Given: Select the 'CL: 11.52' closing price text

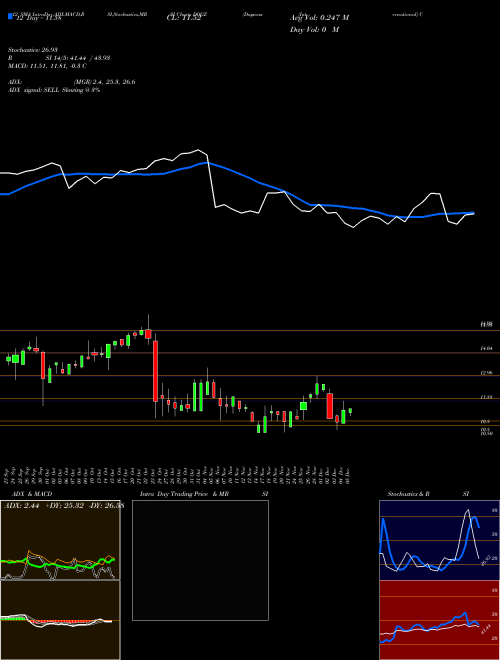Looking at the screenshot, I should [x=184, y=18].
